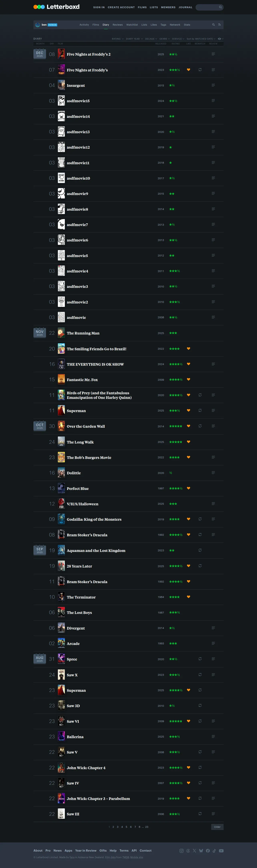Expand the Genre filter dropdown
The image size is (257, 868).
pos(165,39)
